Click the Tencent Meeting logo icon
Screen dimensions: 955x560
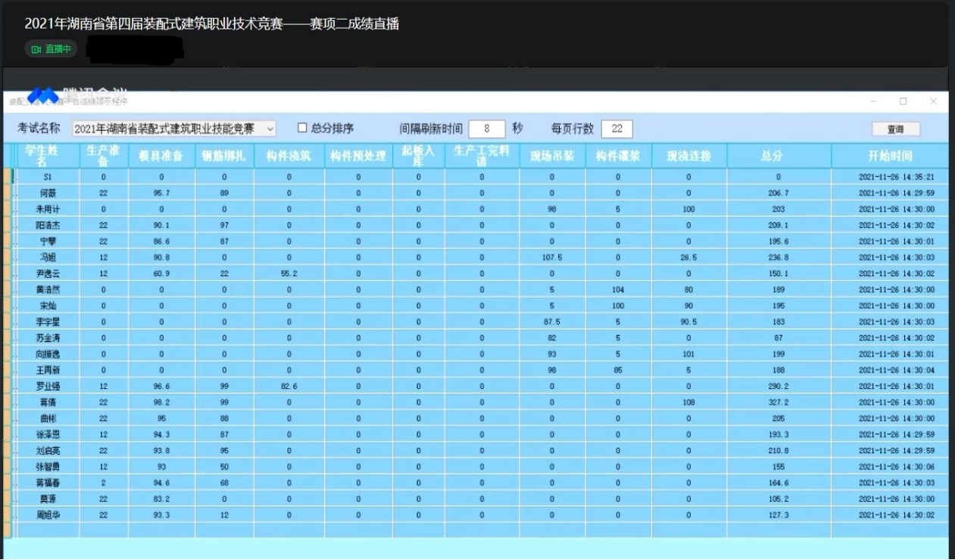pyautogui.click(x=43, y=95)
